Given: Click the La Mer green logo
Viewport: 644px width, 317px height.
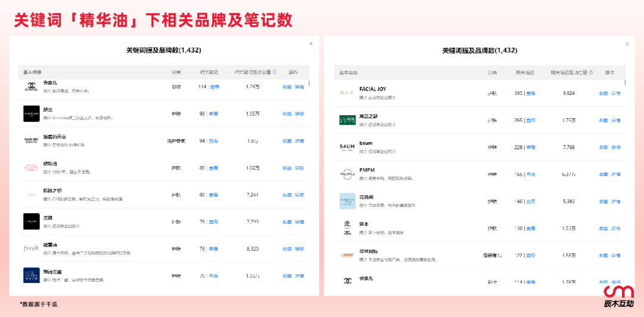Looking at the screenshot, I should coord(348,120).
